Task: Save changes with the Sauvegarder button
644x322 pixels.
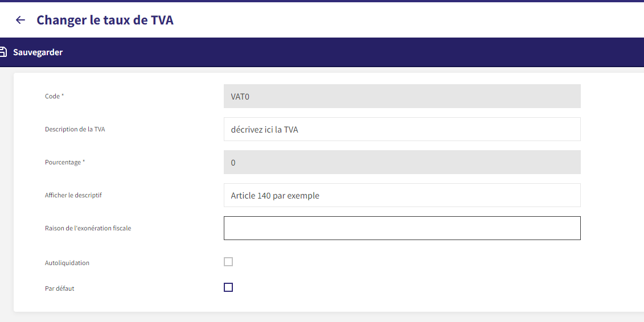Action: [38, 52]
